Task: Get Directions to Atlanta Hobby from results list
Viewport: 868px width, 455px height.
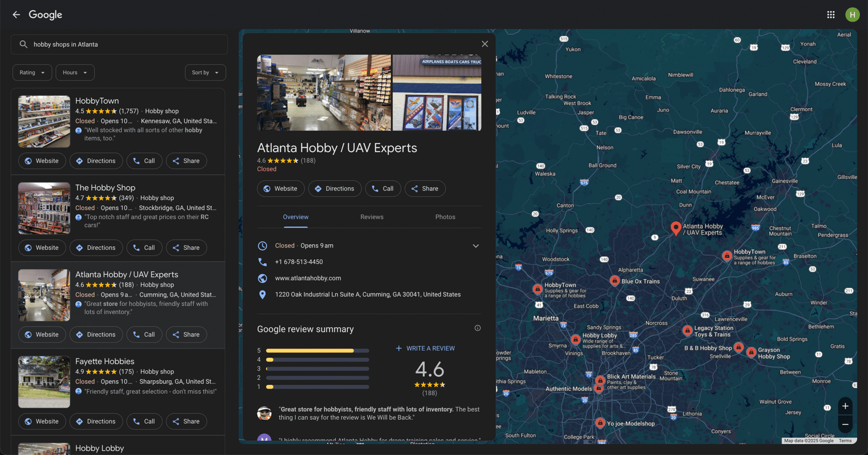Action: click(x=96, y=334)
